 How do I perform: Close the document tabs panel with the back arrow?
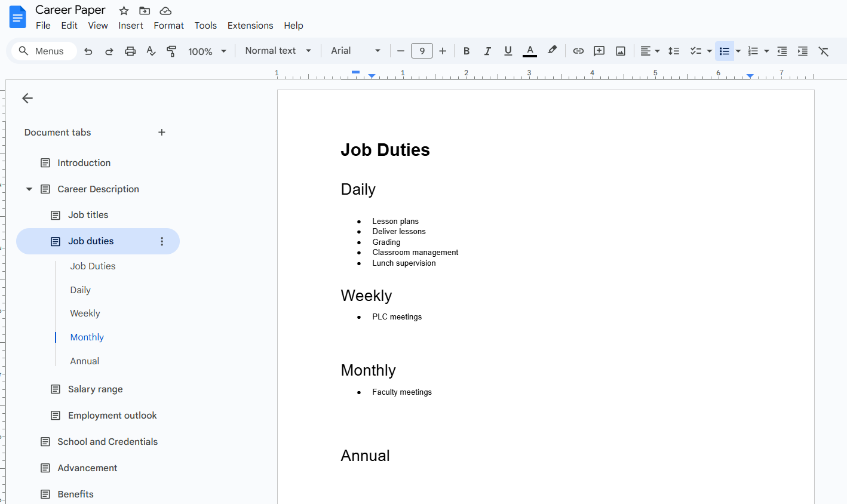point(27,99)
